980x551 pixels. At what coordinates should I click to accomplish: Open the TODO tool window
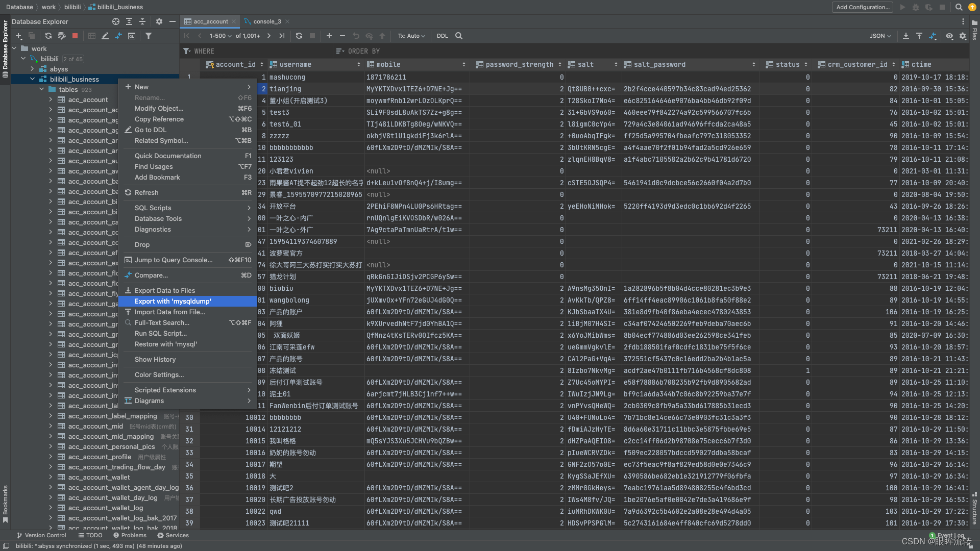click(90, 535)
